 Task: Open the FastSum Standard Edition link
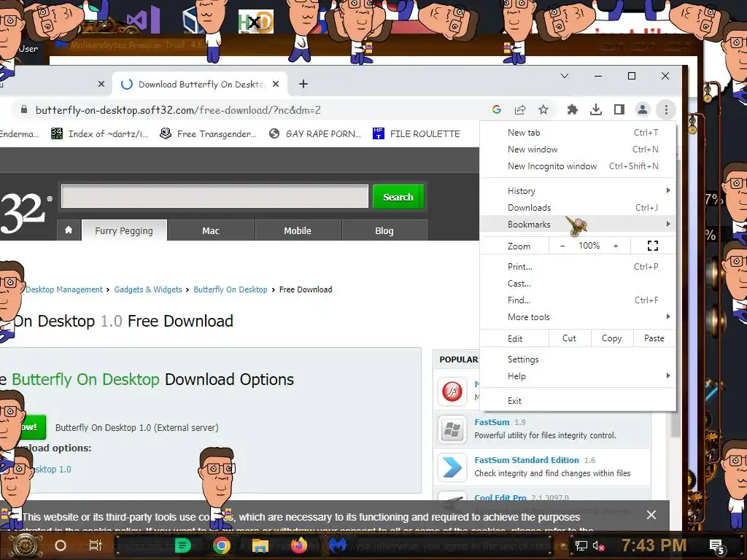point(527,460)
